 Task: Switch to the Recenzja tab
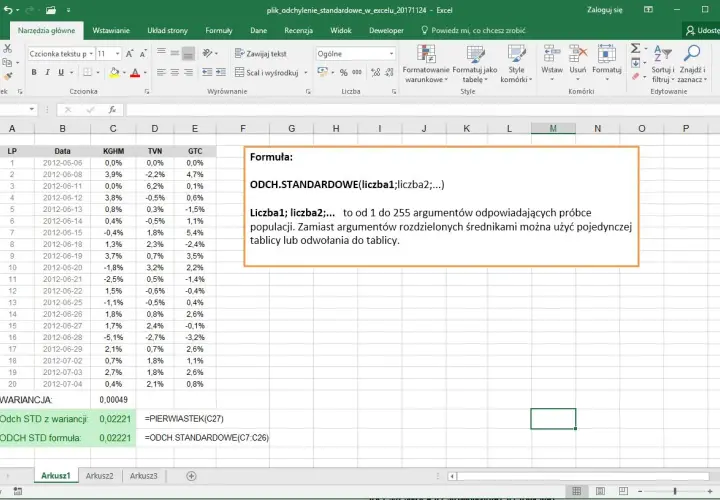[x=298, y=30]
